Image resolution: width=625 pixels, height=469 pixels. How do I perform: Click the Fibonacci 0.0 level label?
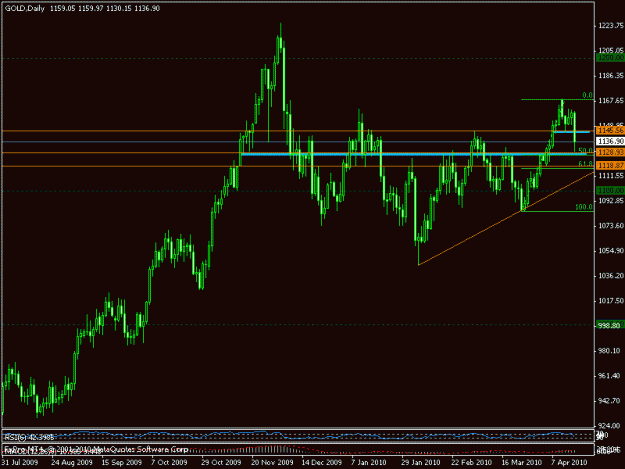tap(587, 95)
